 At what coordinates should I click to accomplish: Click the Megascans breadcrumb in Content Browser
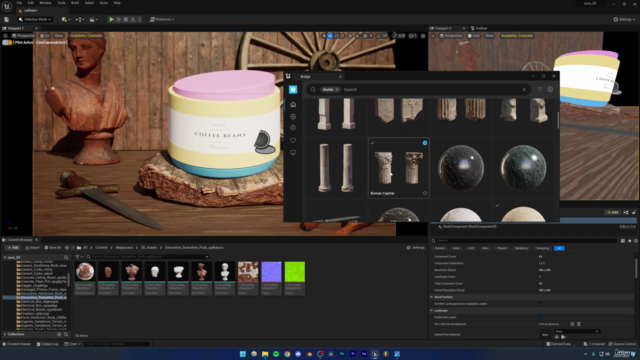[124, 248]
